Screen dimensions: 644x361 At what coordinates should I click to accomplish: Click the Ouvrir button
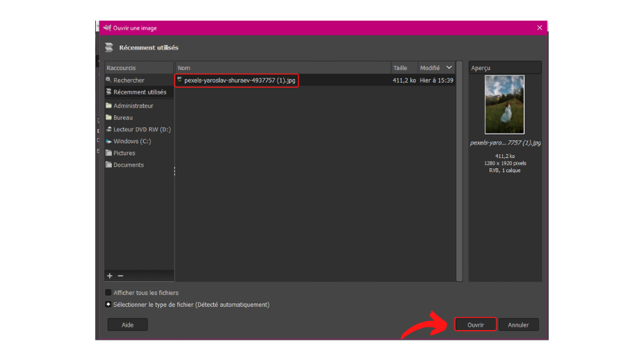475,324
